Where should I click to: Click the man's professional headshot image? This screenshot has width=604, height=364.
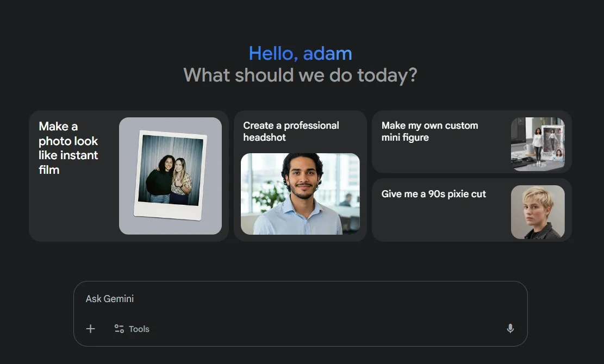(300, 194)
